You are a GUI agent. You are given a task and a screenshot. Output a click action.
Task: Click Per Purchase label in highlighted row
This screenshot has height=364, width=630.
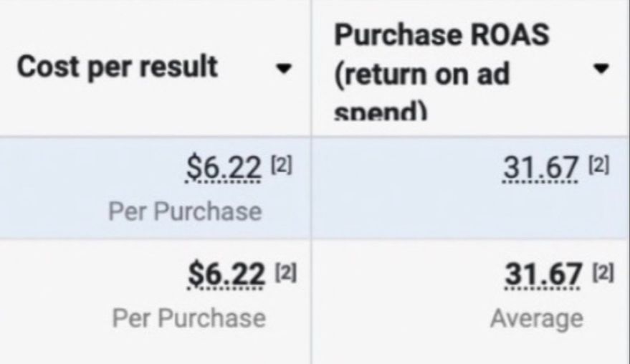click(185, 211)
